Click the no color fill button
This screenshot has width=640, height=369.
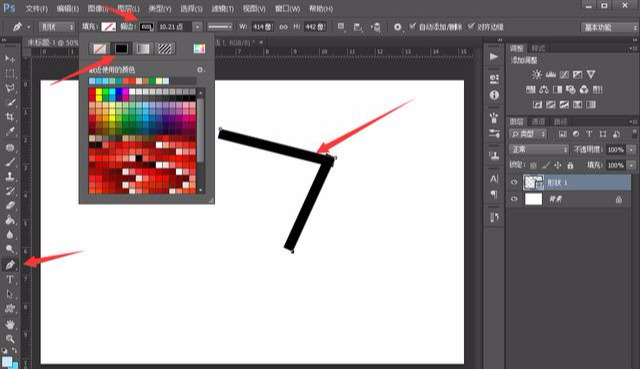click(x=99, y=49)
